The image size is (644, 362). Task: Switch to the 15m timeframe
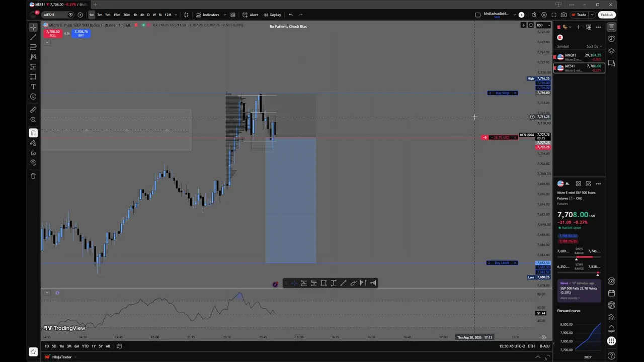[117, 15]
